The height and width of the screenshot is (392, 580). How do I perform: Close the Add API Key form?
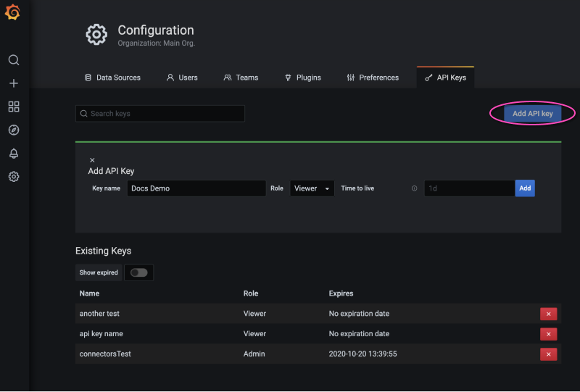tap(92, 160)
